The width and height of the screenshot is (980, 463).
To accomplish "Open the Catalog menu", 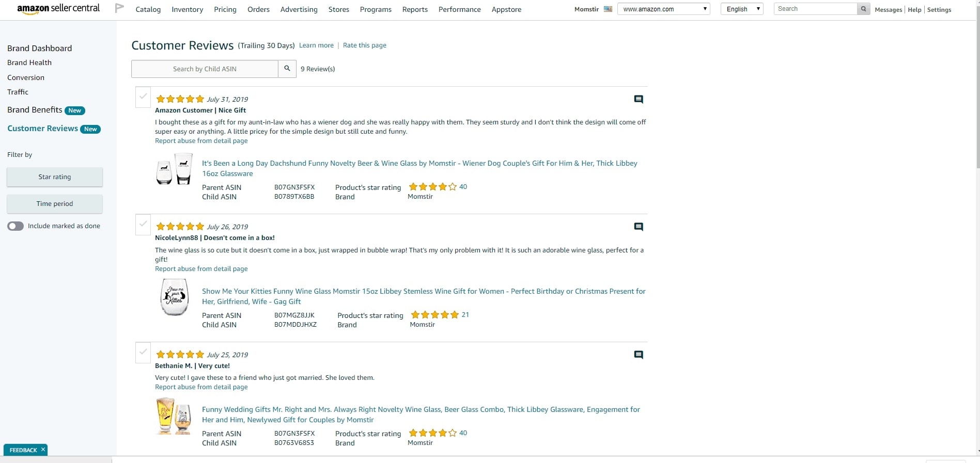I will (x=148, y=9).
